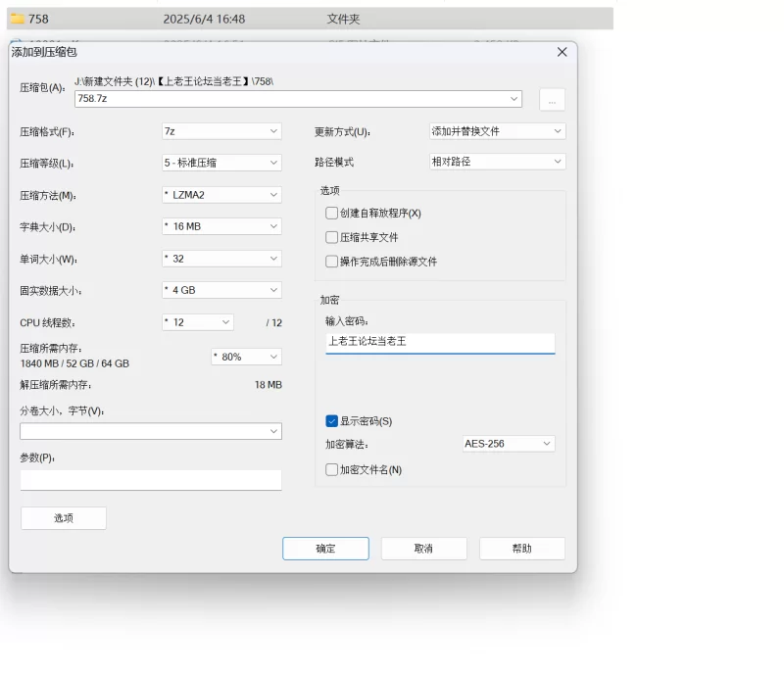Viewport: 784px width, 674px height.
Task: Open the CPU threads dropdown showing 12
Action: coord(198,322)
